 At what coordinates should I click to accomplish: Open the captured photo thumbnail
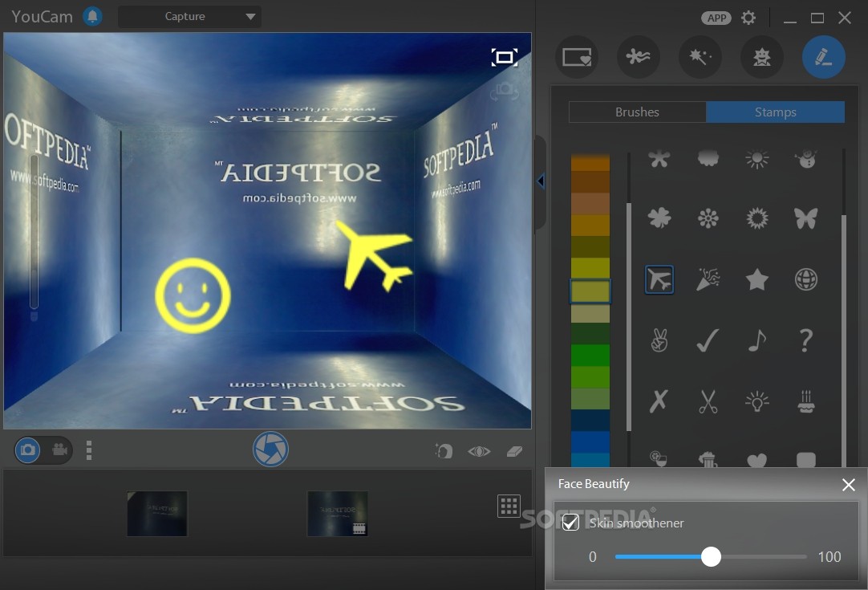click(x=157, y=514)
